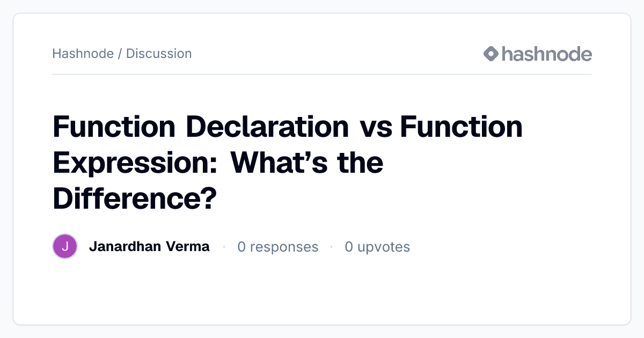Click the purple J avatar circle
The height and width of the screenshot is (338, 644).
pos(65,247)
